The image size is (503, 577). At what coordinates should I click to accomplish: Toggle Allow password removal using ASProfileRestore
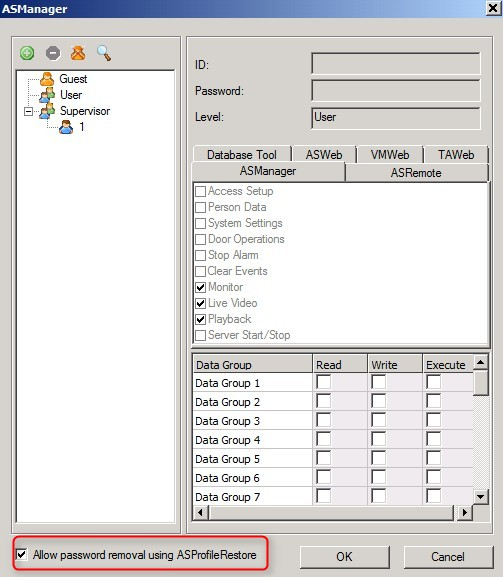22,554
